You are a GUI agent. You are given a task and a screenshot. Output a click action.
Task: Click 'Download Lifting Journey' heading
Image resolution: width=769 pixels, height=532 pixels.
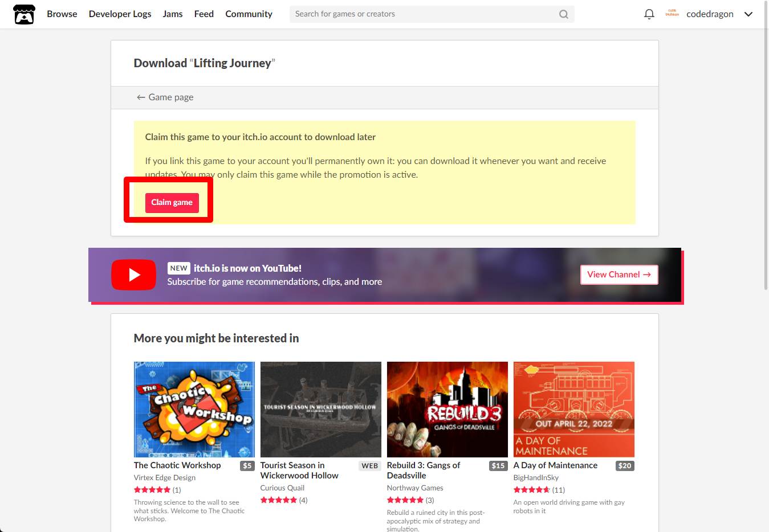click(204, 63)
